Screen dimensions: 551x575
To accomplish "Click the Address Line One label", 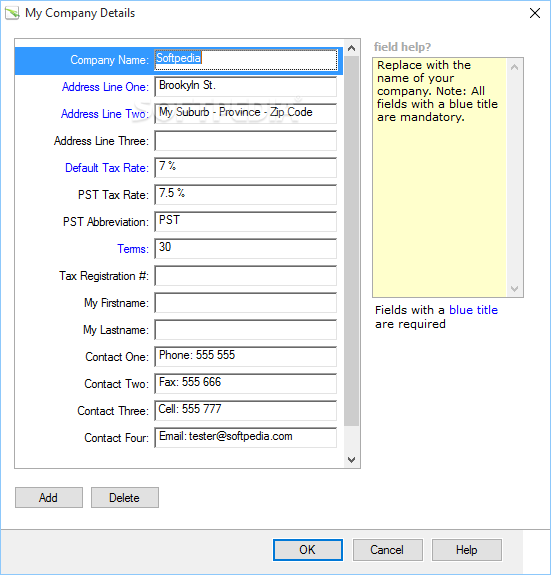I will (x=105, y=87).
